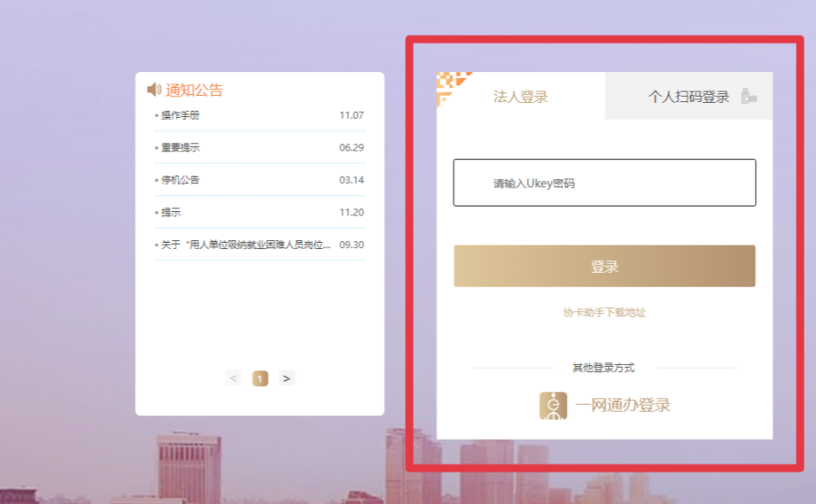Open the 重要提示 notice
Screen dimensions: 816x504
[x=180, y=148]
